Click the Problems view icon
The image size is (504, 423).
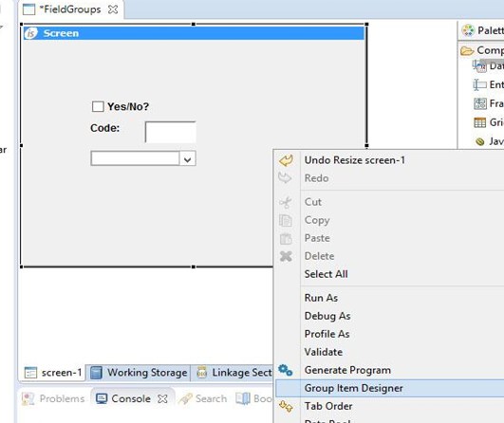28,398
